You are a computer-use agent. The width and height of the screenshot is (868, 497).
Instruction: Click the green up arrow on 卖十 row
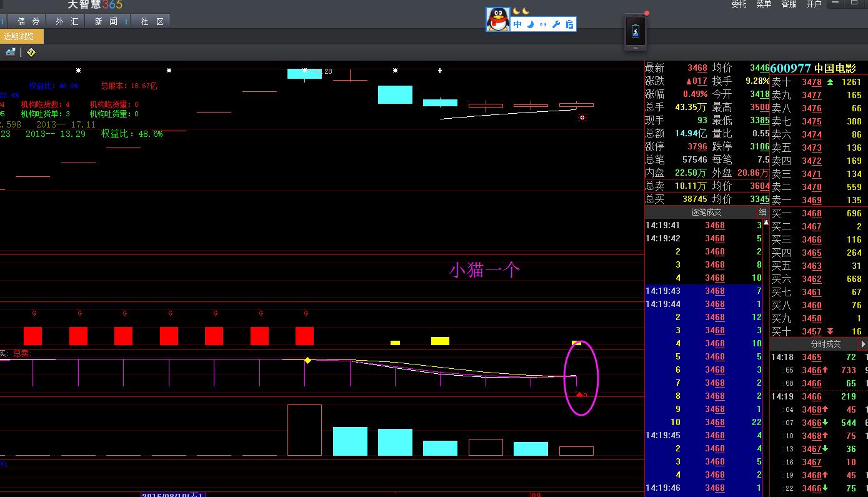point(830,82)
